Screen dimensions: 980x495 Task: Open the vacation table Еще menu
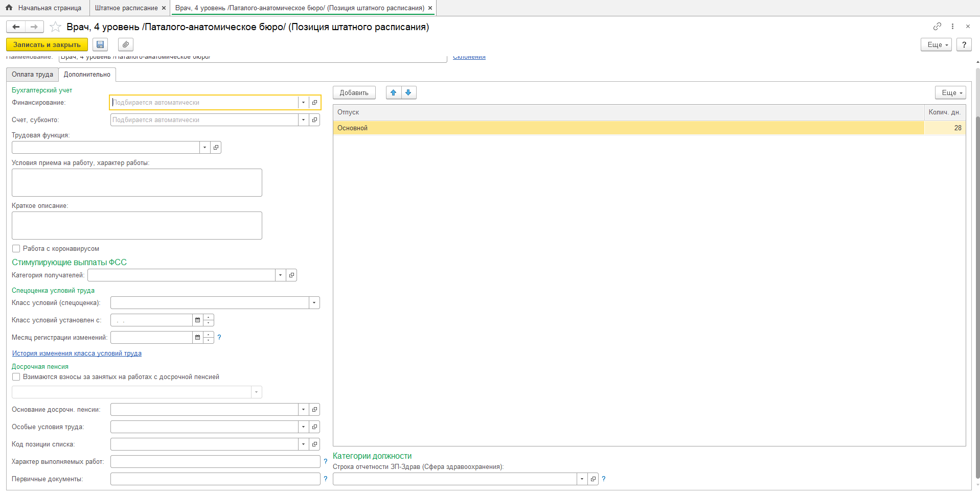click(951, 92)
